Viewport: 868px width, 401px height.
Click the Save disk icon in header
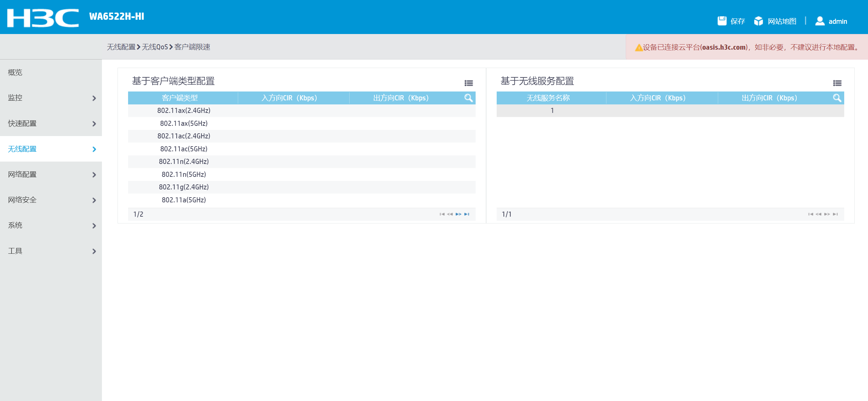coord(722,21)
